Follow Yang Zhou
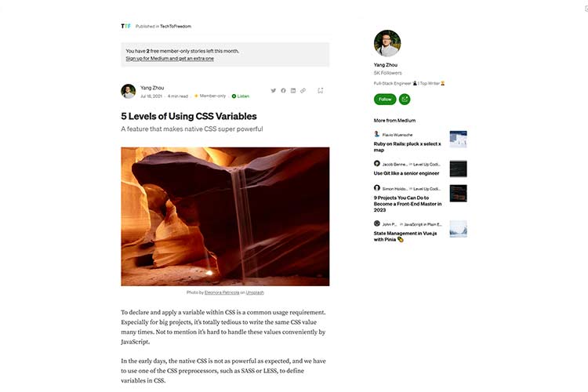588x392 pixels. 385,99
